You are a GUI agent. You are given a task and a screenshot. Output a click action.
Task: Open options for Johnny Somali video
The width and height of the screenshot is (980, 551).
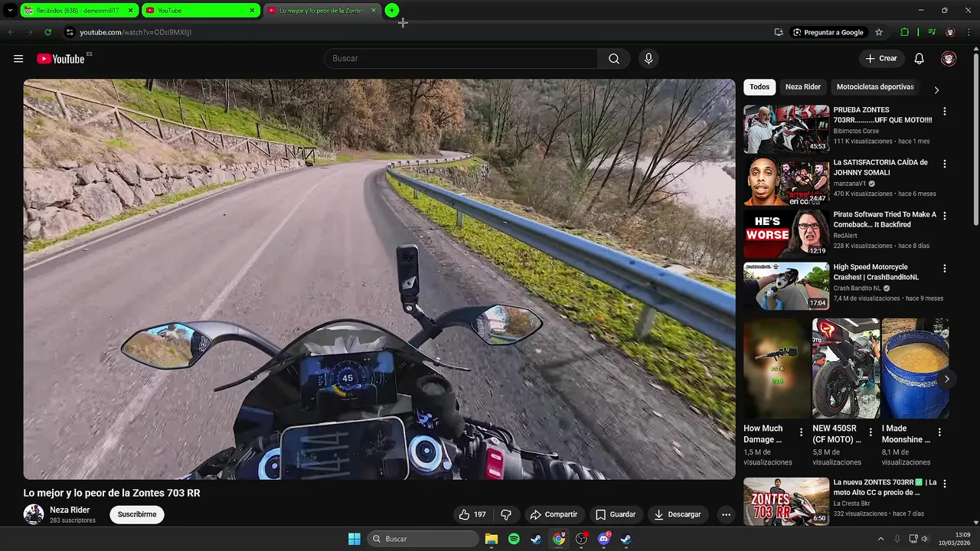point(944,164)
